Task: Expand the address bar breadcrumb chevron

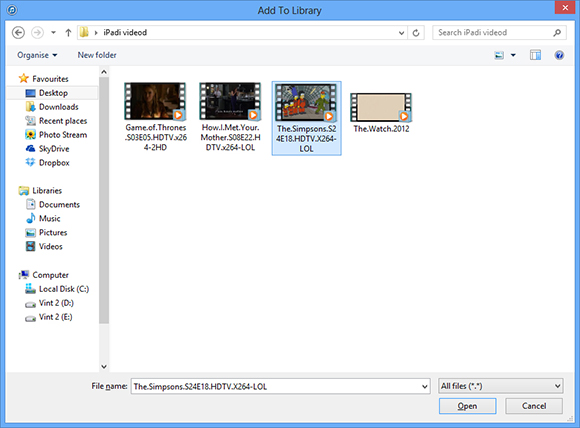Action: [96, 33]
